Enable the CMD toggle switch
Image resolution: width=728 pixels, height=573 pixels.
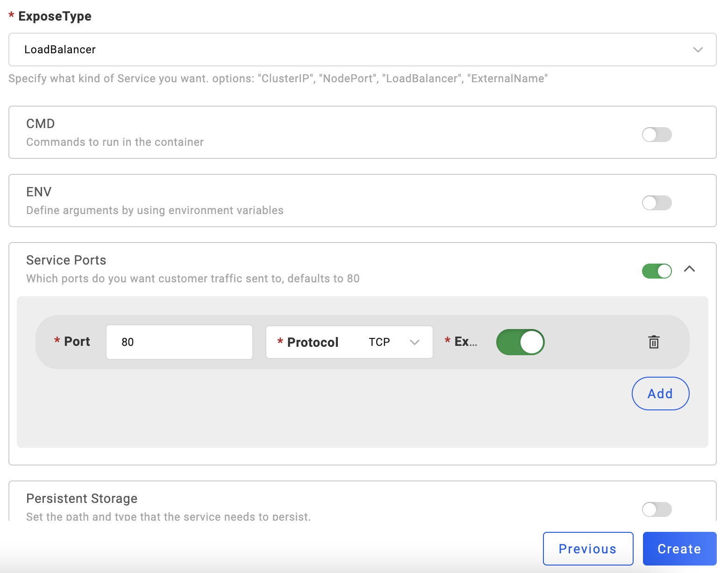coord(657,135)
